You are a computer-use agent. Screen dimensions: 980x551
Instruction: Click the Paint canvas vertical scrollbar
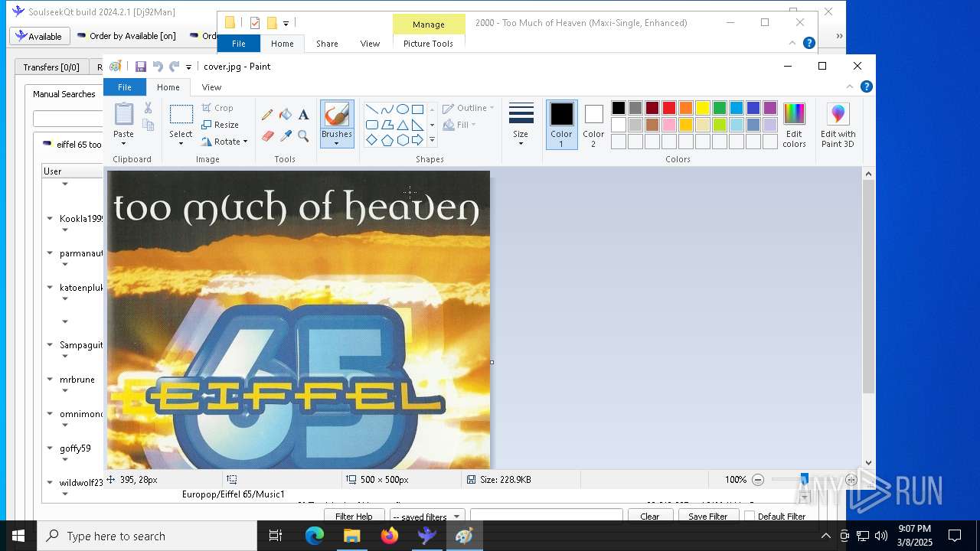point(868,288)
